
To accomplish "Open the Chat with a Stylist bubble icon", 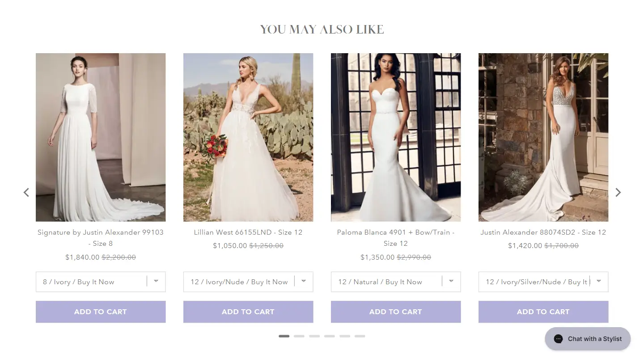I will tap(588, 339).
